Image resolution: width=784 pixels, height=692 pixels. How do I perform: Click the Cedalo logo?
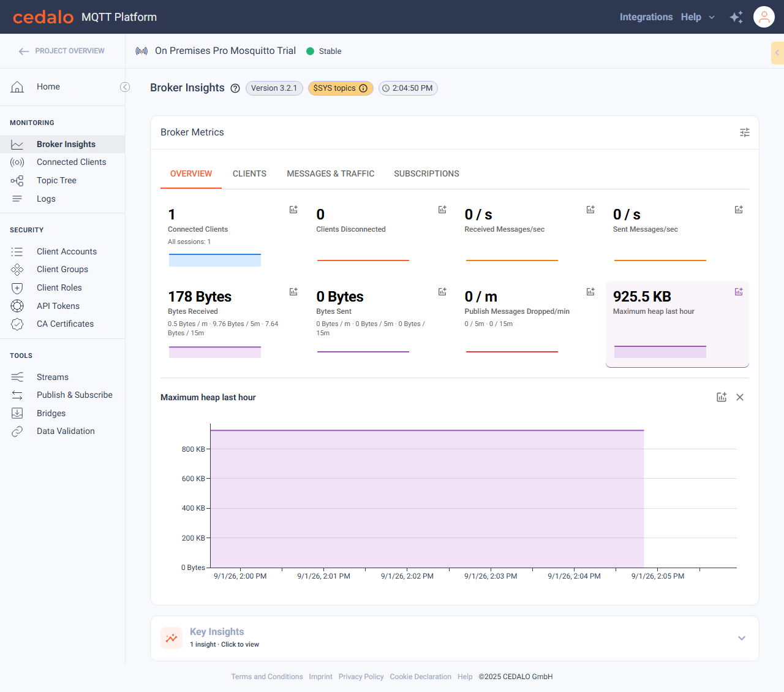pos(43,17)
